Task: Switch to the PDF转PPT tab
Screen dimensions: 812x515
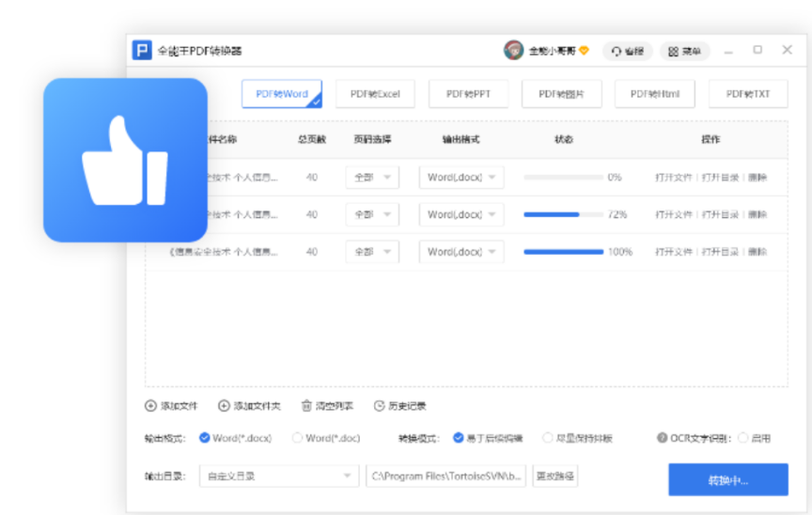Action: click(x=468, y=94)
